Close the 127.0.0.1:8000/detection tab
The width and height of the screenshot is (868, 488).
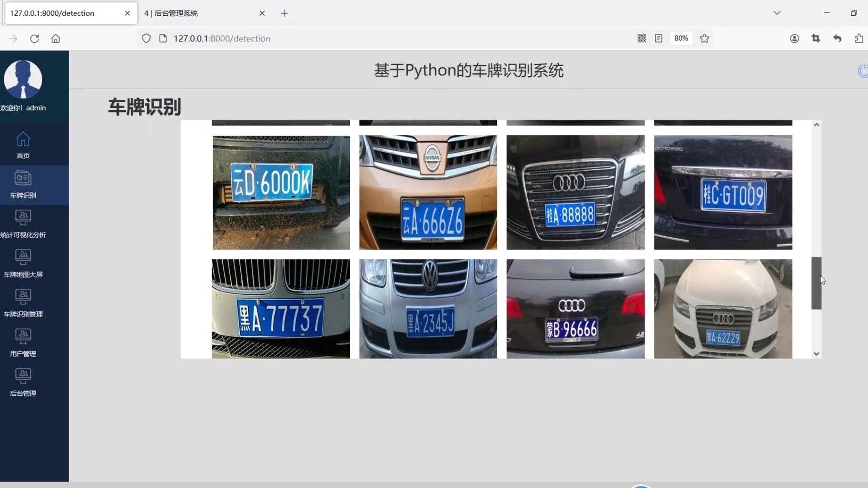click(127, 13)
